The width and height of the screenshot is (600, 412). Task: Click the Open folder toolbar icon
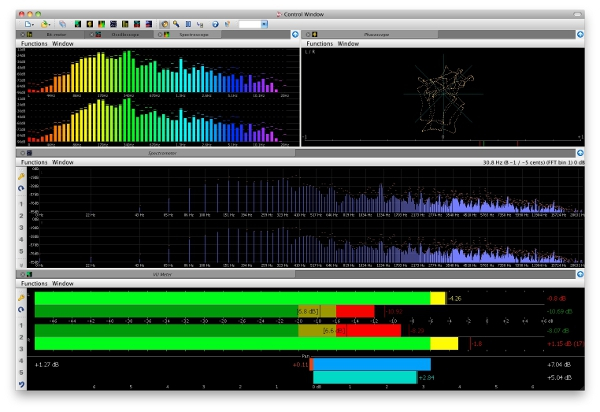46,22
